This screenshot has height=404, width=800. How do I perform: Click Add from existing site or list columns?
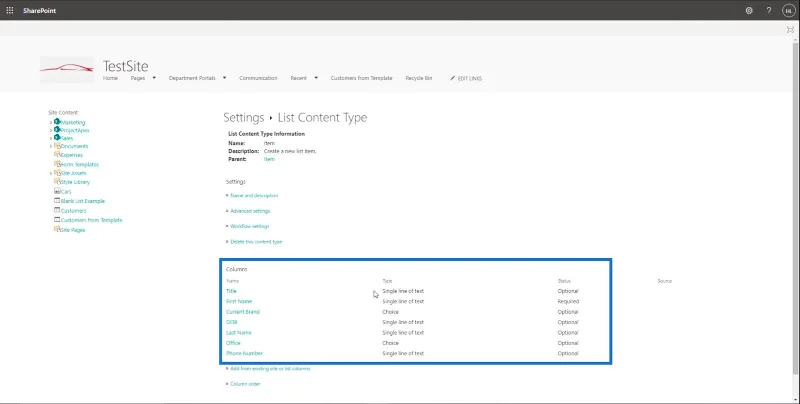(x=270, y=368)
